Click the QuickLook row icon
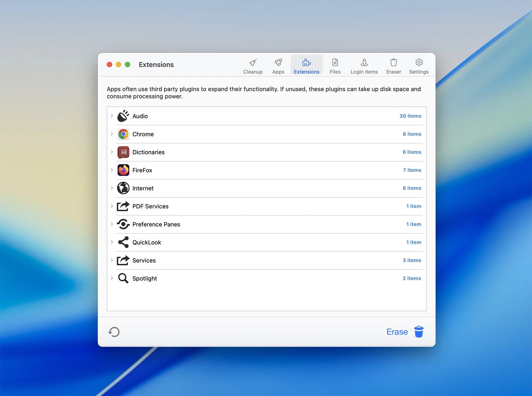The image size is (532, 396). pos(123,242)
